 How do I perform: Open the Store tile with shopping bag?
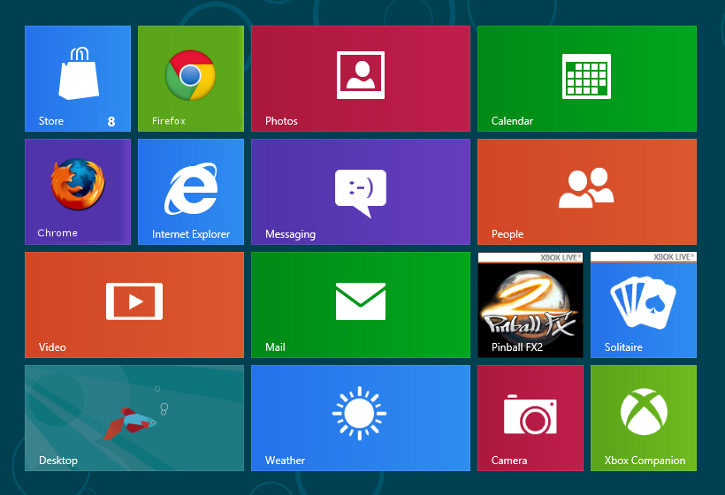tap(78, 79)
